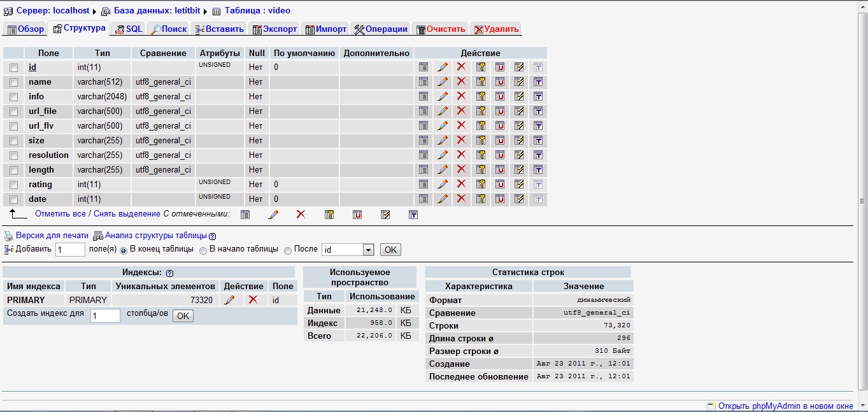Click the primary key icon in id row
The height and width of the screenshot is (412, 868).
tap(481, 67)
